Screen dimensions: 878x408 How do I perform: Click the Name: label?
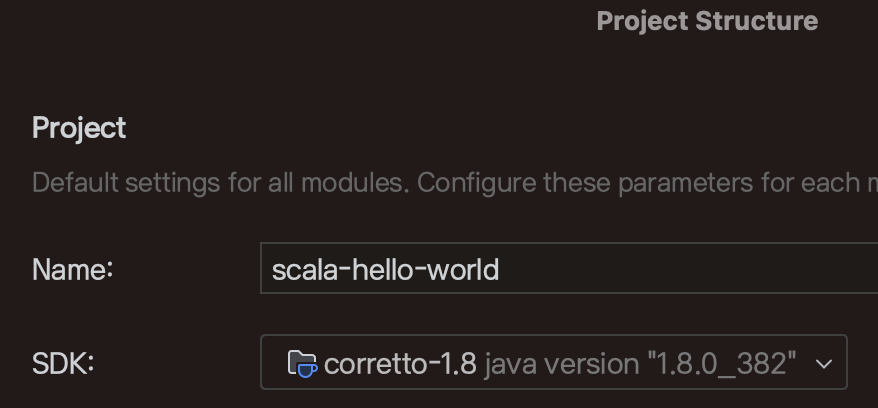coord(73,269)
